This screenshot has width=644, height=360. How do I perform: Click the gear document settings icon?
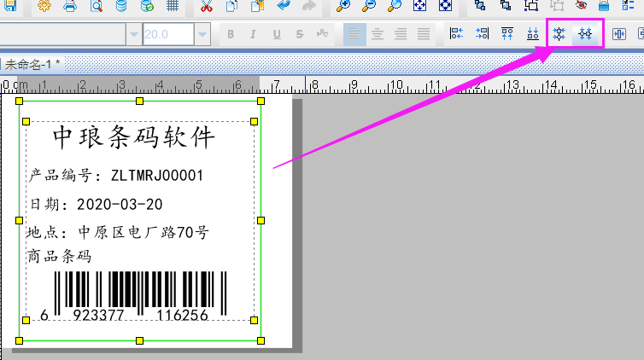coord(44,6)
